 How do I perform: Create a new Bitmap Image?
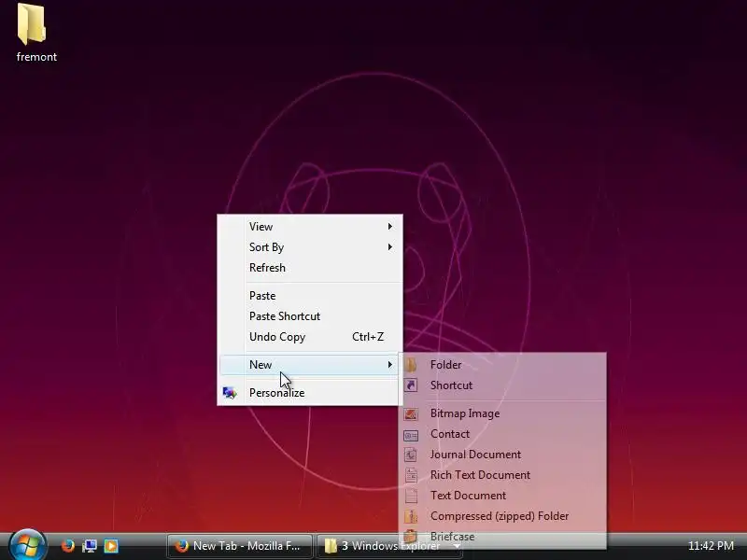(503, 413)
